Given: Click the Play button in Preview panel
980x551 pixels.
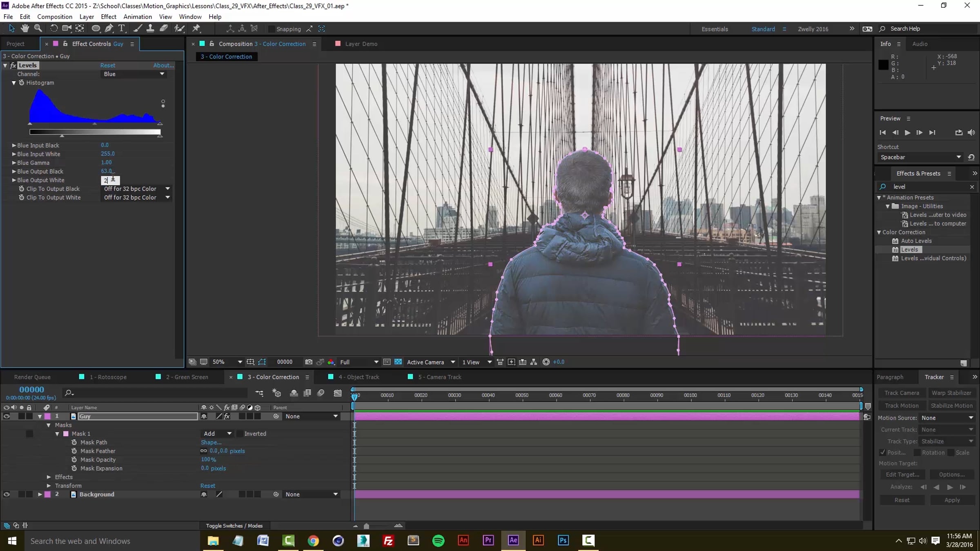Looking at the screenshot, I should tap(907, 133).
